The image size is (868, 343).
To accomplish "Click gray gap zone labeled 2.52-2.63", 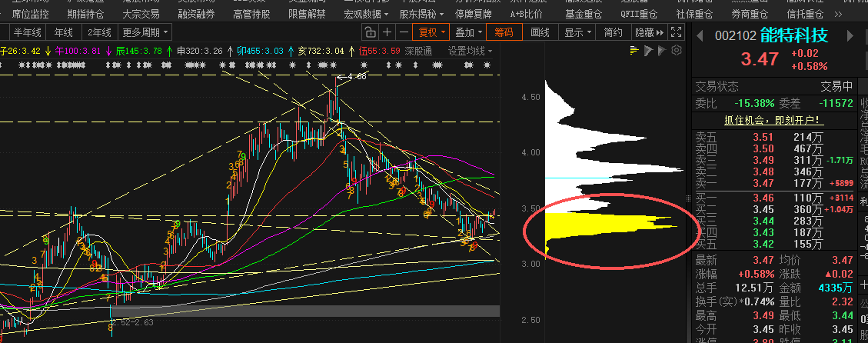I will (x=305, y=311).
